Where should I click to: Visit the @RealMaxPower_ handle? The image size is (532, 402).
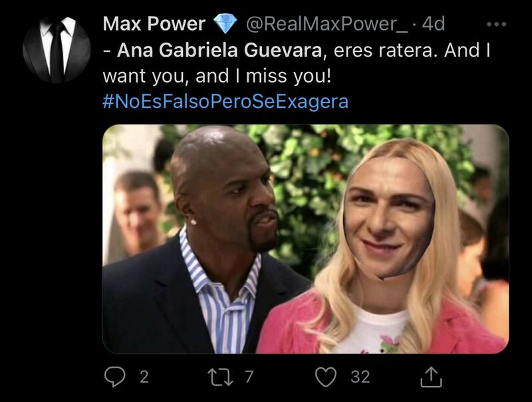click(x=327, y=24)
